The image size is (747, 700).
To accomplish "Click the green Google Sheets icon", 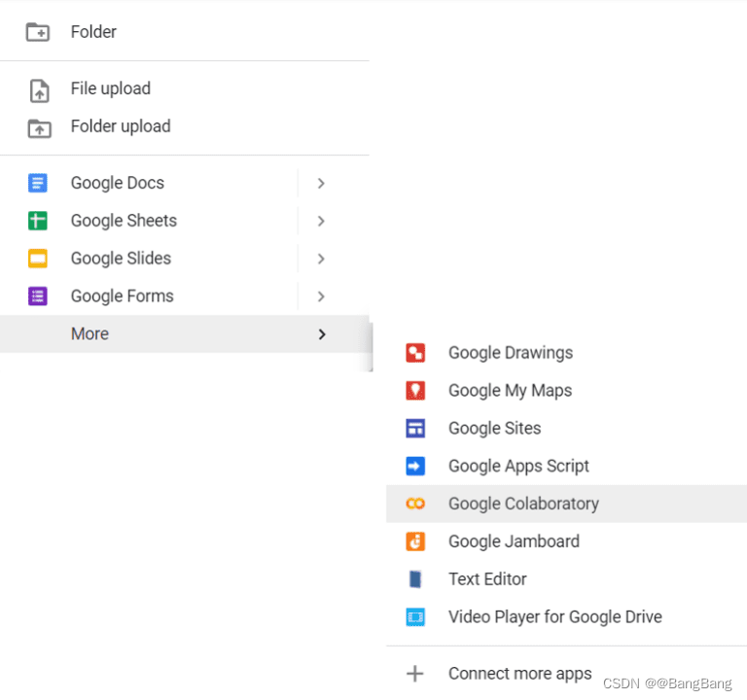I will pos(38,221).
